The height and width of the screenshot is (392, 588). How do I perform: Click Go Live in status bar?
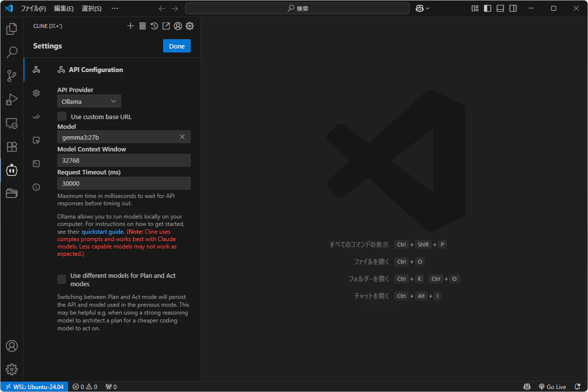[552, 387]
